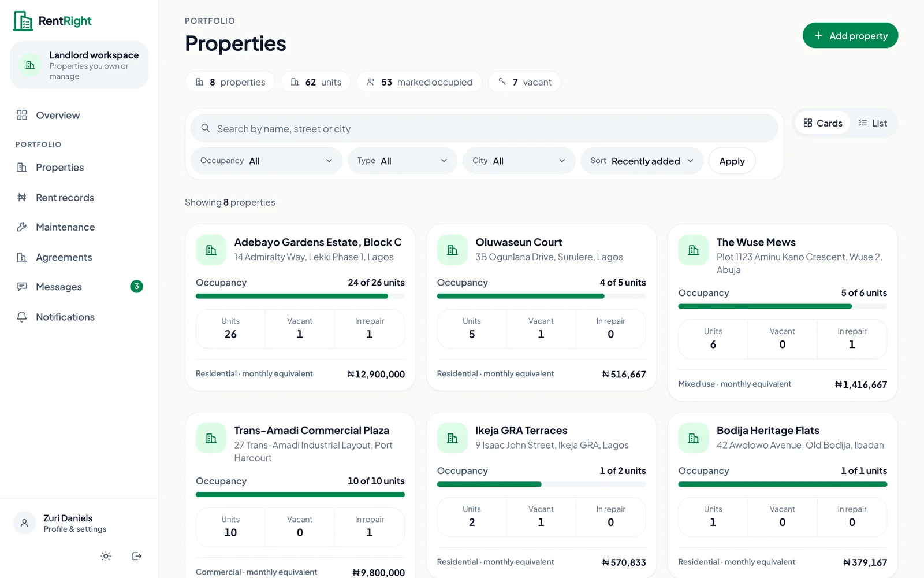Click the Add property button
The width and height of the screenshot is (924, 578).
tap(850, 35)
